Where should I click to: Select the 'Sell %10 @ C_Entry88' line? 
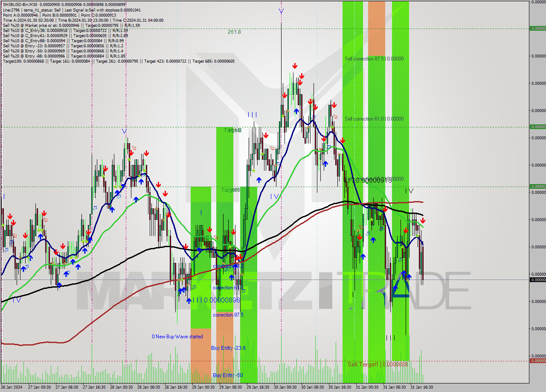click(x=63, y=40)
